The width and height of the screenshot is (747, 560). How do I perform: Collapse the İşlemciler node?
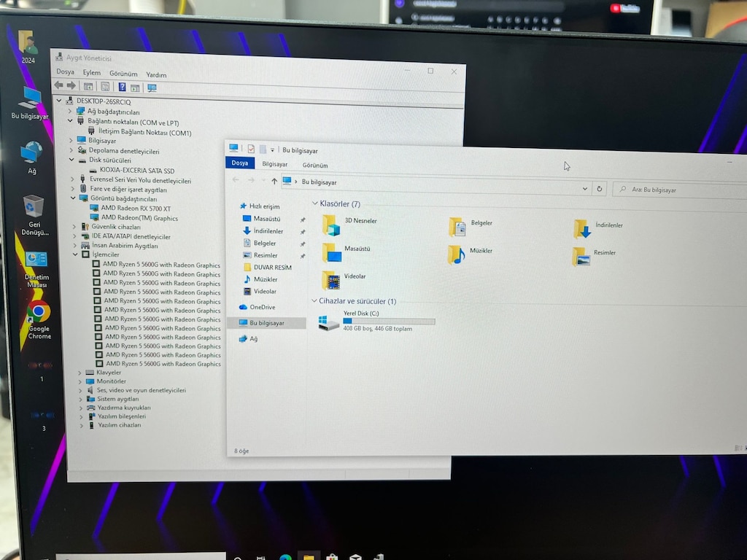[x=75, y=254]
